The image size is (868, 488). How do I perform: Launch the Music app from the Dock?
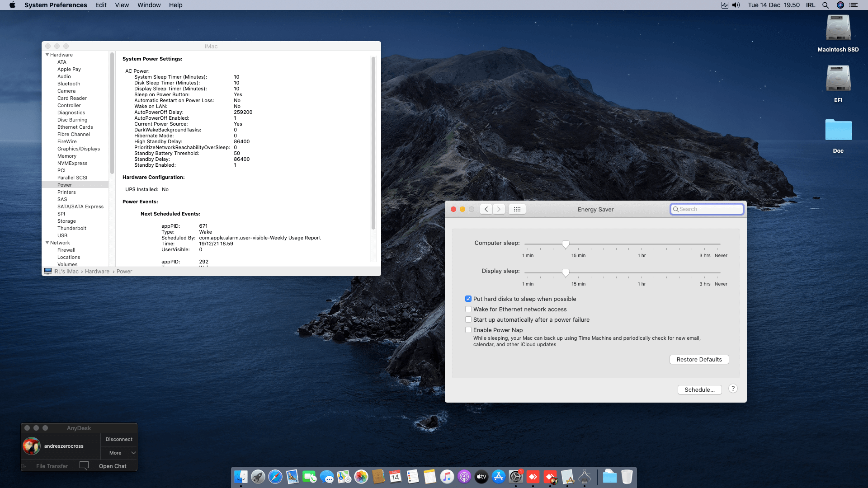click(x=447, y=477)
